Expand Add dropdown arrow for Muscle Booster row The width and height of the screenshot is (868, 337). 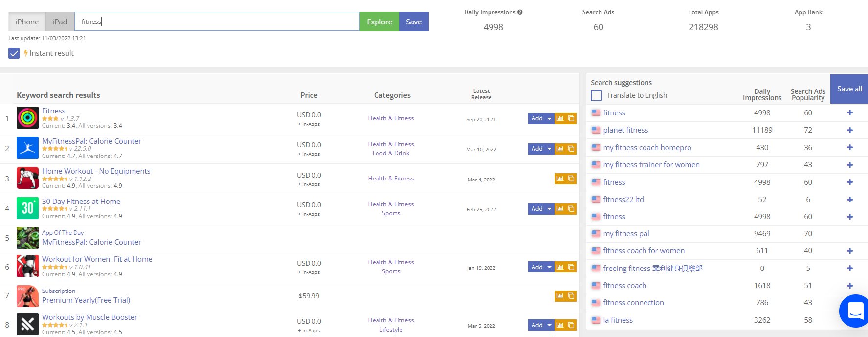point(549,325)
